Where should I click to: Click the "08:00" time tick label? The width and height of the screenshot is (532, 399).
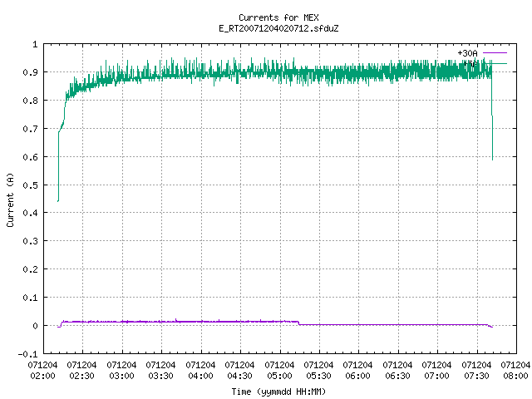[515, 376]
